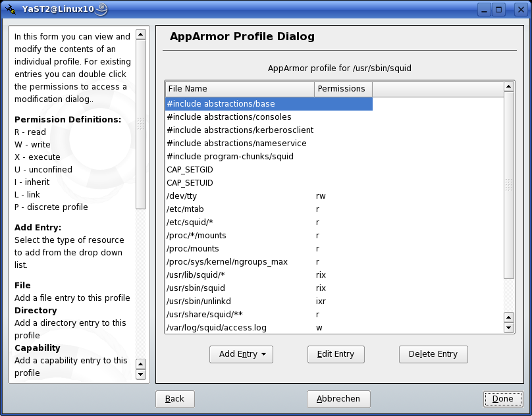Finish the profile with Done

coord(502,398)
